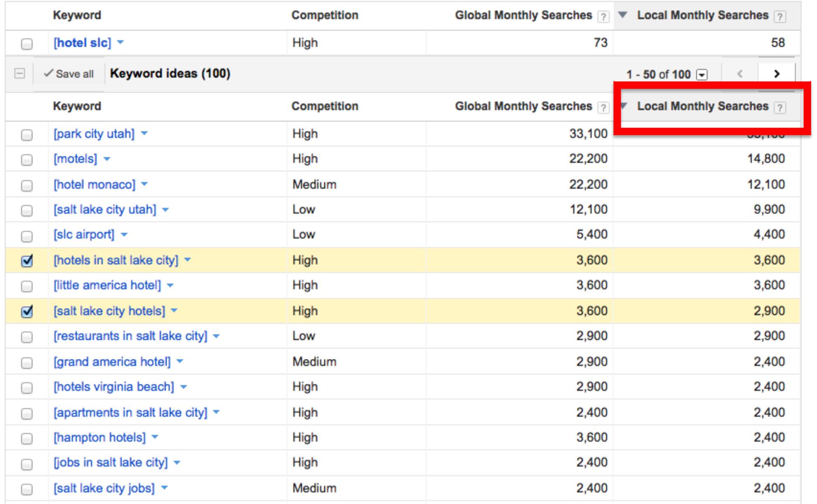Check the [hampton hotels] checkbox
The image size is (817, 504).
(27, 438)
